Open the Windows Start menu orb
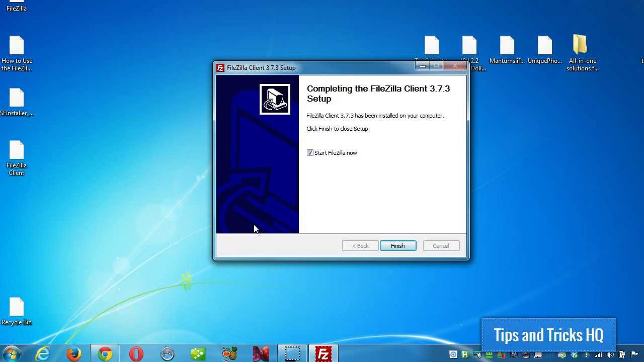This screenshot has height=362, width=644. point(11,354)
